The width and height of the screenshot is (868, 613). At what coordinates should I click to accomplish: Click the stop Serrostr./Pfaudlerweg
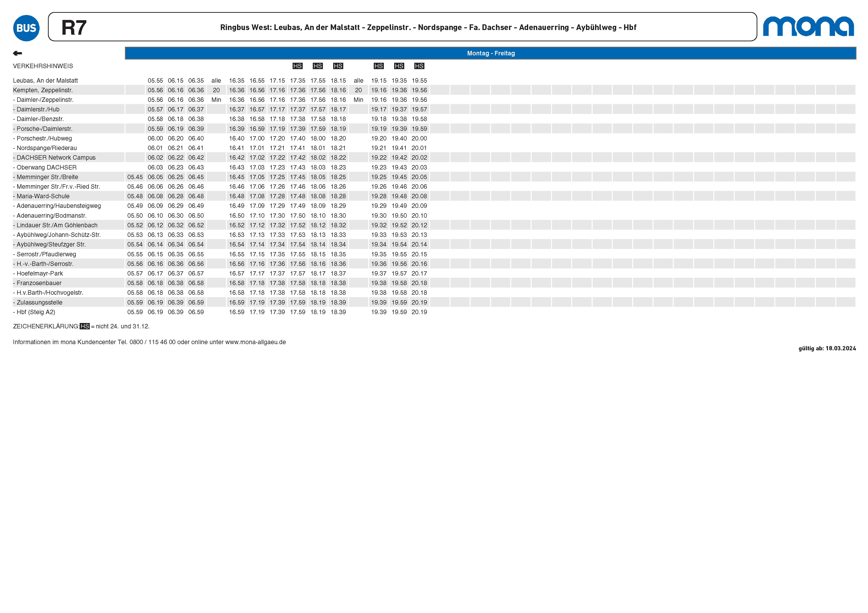(x=45, y=254)
